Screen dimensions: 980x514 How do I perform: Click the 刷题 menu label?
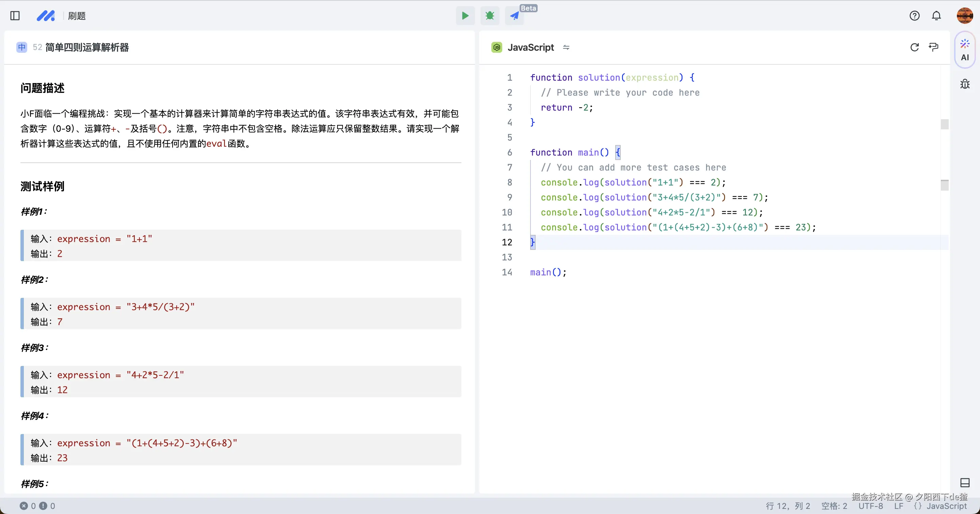click(x=77, y=16)
